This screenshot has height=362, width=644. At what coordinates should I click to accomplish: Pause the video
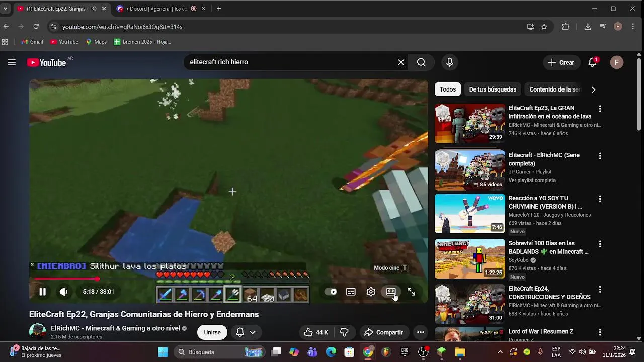pos(43,292)
